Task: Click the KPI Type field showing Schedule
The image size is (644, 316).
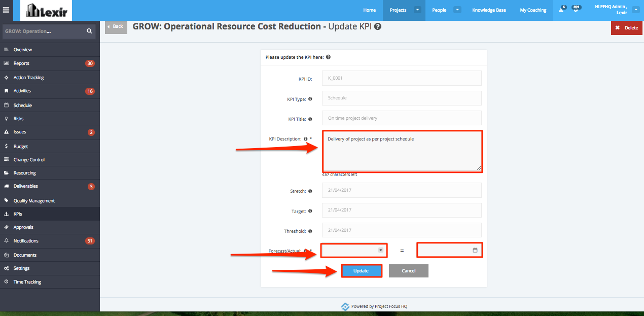Action: click(402, 98)
